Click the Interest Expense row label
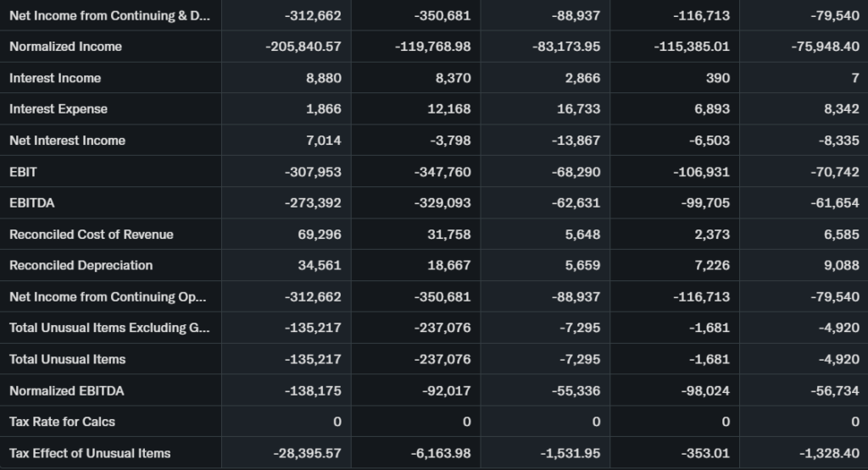Image resolution: width=868 pixels, height=470 pixels. point(58,109)
